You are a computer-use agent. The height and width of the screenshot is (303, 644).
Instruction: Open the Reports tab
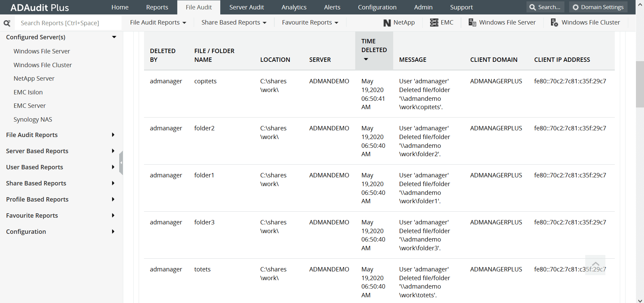coord(157,7)
